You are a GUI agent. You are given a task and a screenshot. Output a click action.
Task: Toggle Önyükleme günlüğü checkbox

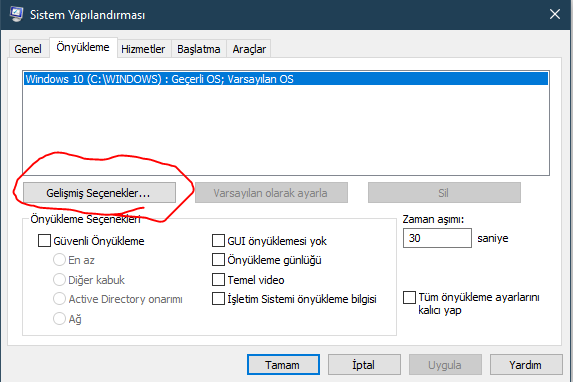coord(218,260)
